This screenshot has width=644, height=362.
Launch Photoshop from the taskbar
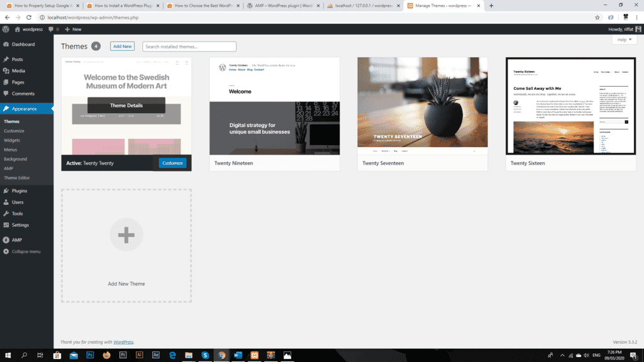click(90, 355)
